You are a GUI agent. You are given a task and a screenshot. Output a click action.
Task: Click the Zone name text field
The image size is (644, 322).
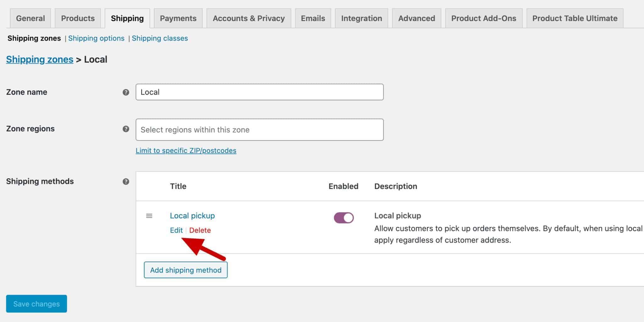[x=259, y=92]
